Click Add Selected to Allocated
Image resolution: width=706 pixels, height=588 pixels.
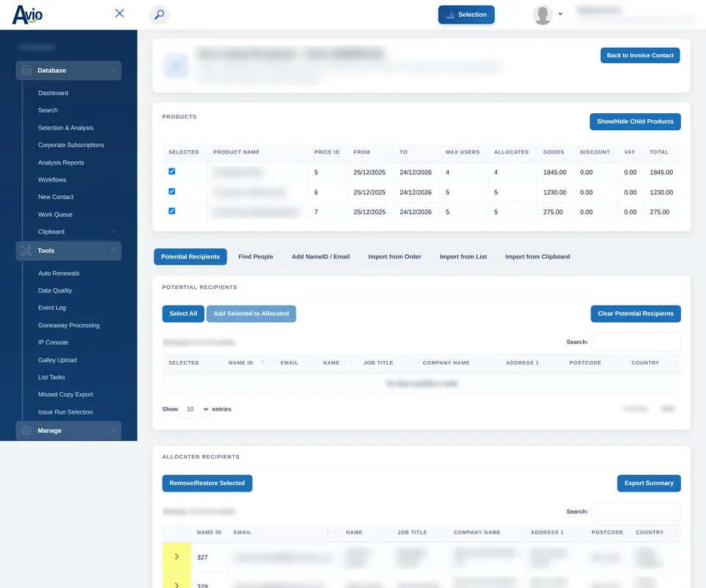click(x=252, y=314)
